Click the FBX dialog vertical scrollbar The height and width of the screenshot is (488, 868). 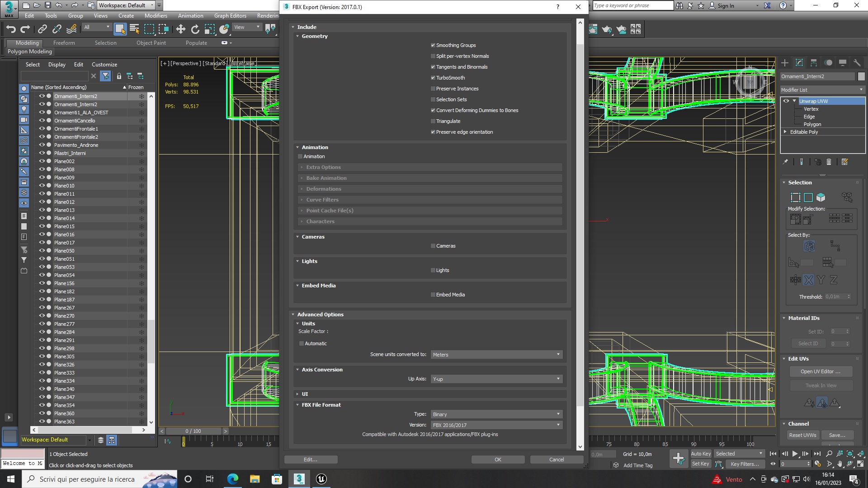click(580, 235)
